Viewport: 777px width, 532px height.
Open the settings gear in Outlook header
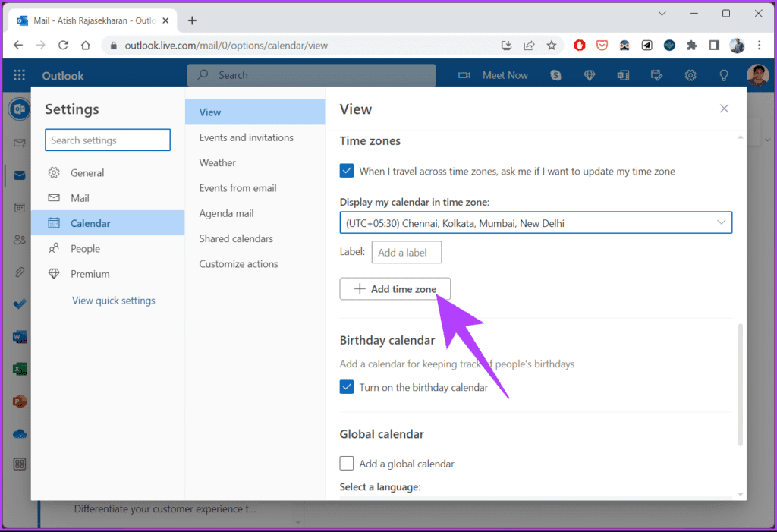[x=690, y=75]
